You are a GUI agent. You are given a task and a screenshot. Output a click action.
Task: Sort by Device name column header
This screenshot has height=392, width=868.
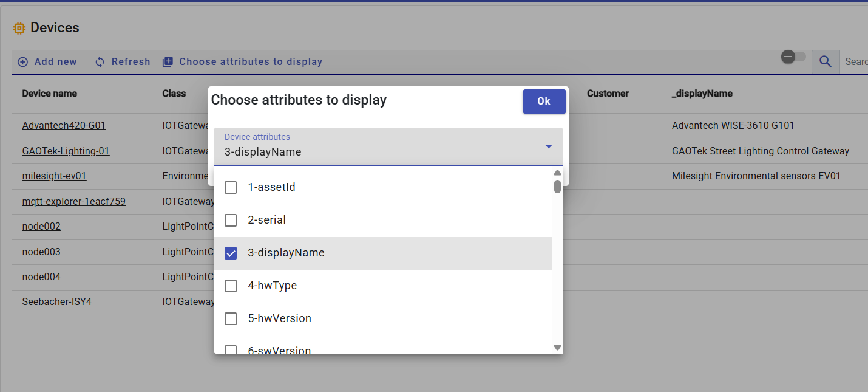(x=49, y=94)
